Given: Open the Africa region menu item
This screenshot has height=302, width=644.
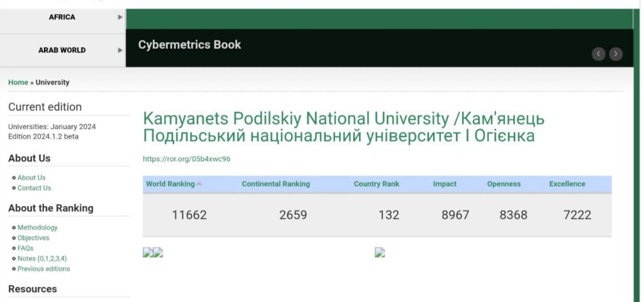Looking at the screenshot, I should click(x=62, y=17).
